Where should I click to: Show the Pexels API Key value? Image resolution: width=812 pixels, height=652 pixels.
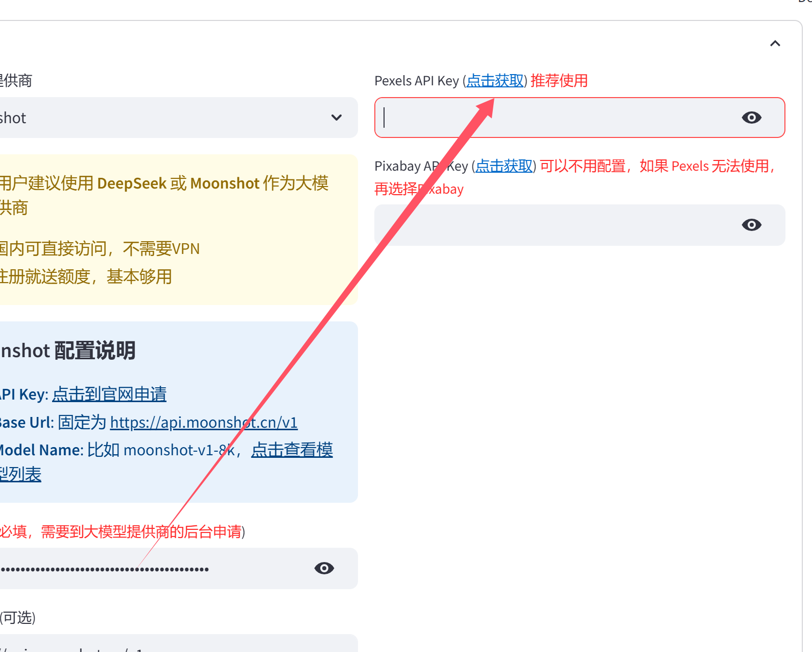tap(752, 118)
